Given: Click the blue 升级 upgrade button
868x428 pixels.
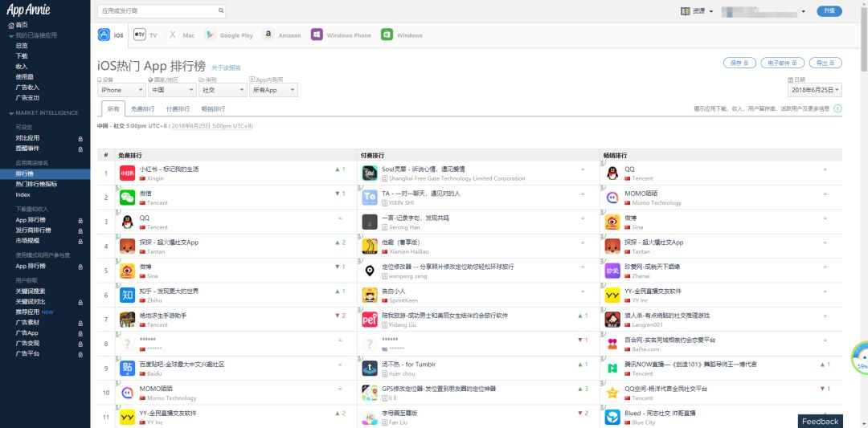Looking at the screenshot, I should click(x=829, y=11).
